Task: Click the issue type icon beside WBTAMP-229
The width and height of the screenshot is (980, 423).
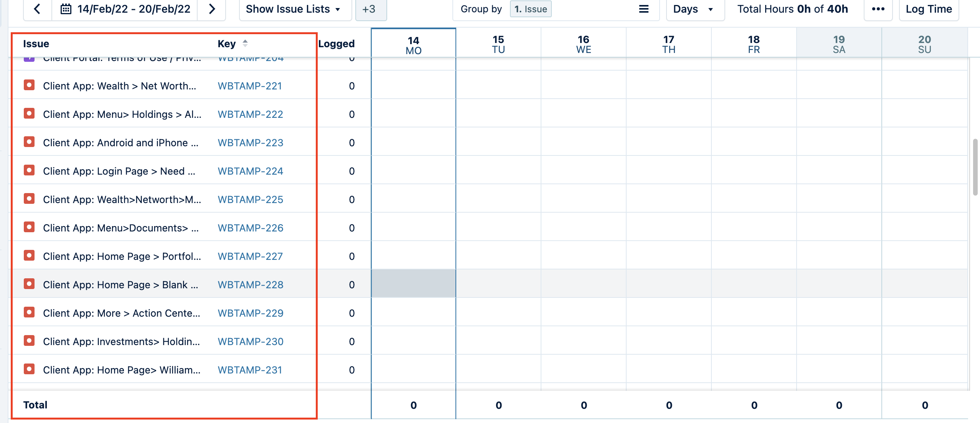Action: point(29,312)
